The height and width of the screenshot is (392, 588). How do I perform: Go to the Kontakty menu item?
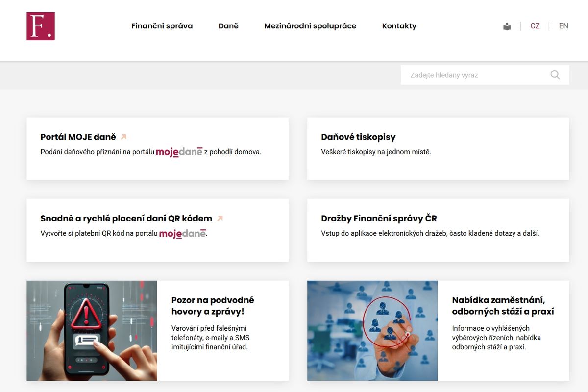click(x=399, y=26)
